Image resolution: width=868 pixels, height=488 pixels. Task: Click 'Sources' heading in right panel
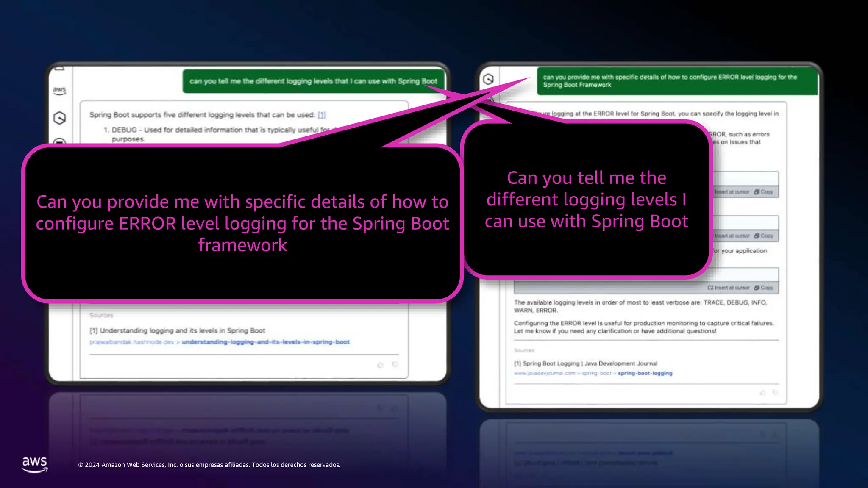524,350
